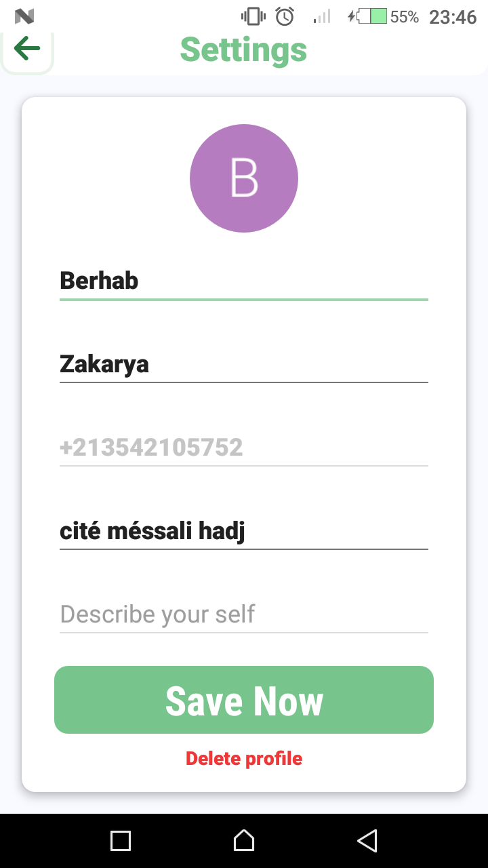Tap the green back arrow
The width and height of the screenshot is (488, 868).
(x=27, y=49)
